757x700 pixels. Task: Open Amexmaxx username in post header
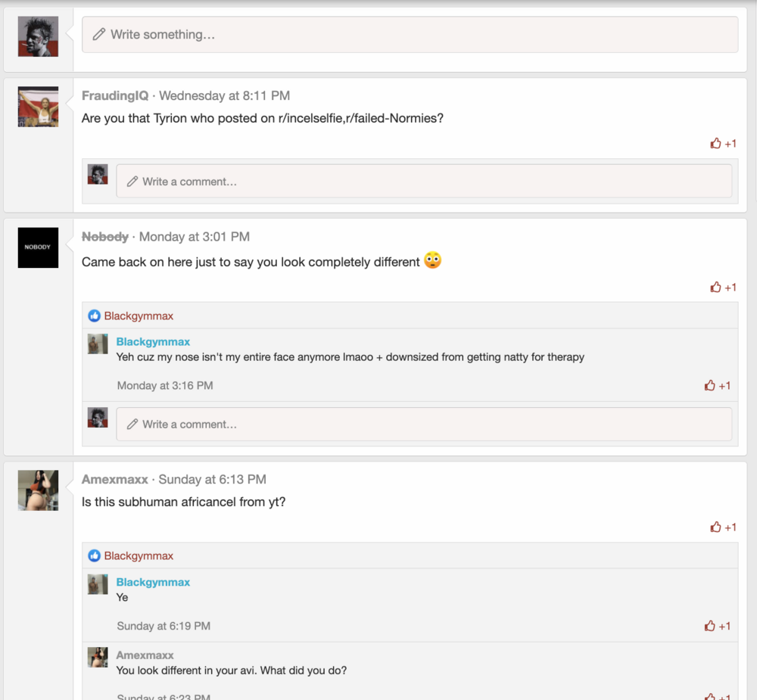pos(114,479)
